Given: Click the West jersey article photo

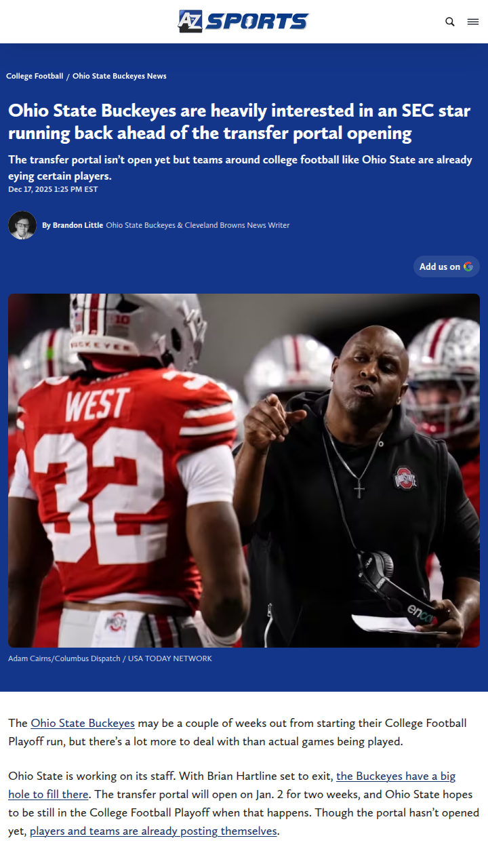Looking at the screenshot, I should (244, 471).
